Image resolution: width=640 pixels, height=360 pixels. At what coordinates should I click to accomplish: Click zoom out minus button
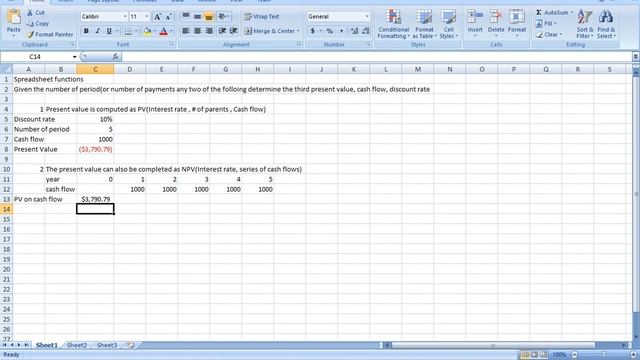pos(575,355)
